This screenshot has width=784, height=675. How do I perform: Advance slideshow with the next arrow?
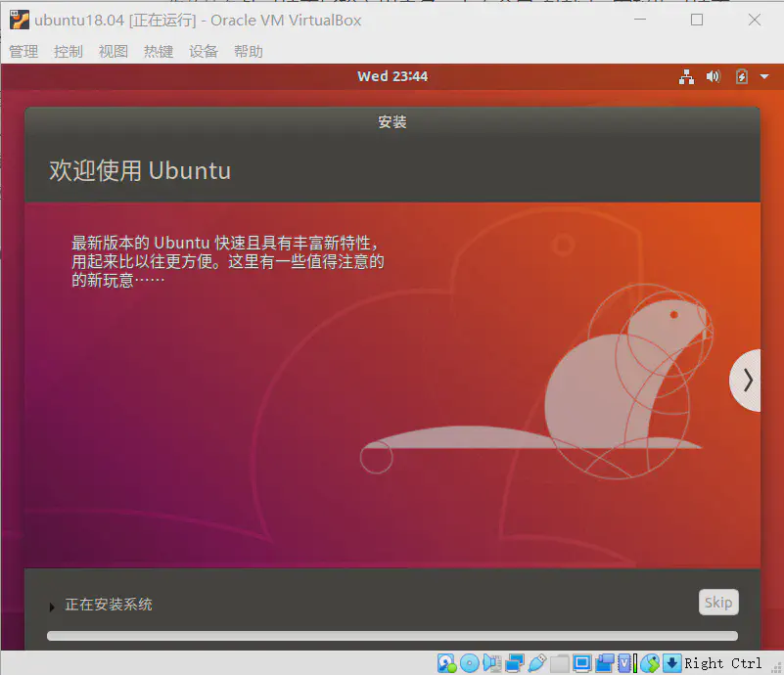click(x=748, y=380)
